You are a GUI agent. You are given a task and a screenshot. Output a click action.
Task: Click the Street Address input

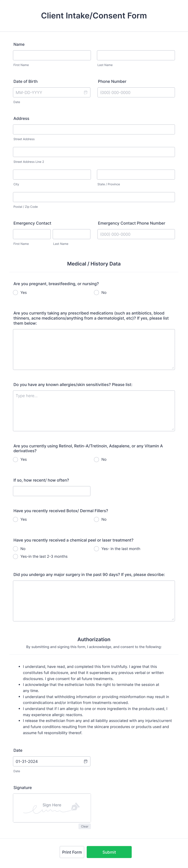pyautogui.click(x=94, y=129)
